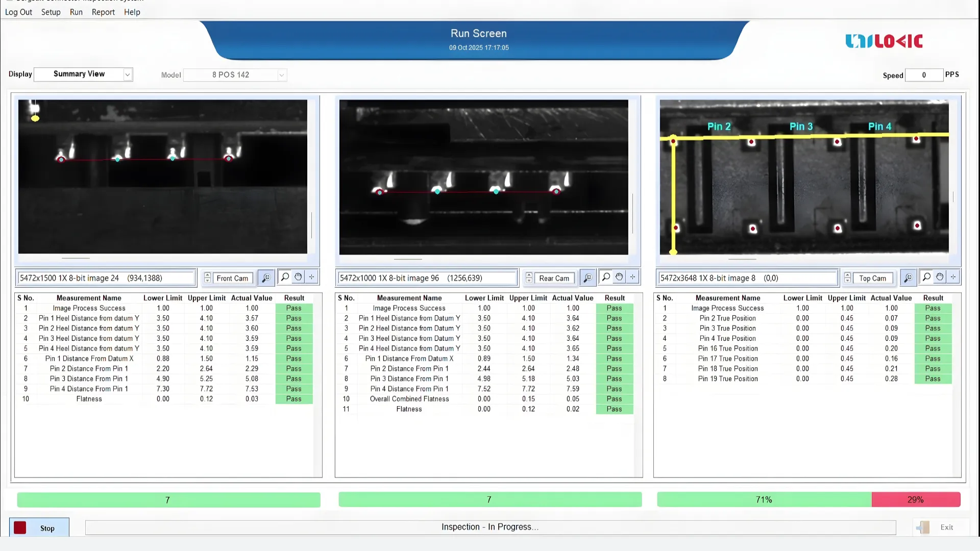Screen dimensions: 980x551
Task: Click the Speed PPS input field
Action: (923, 75)
